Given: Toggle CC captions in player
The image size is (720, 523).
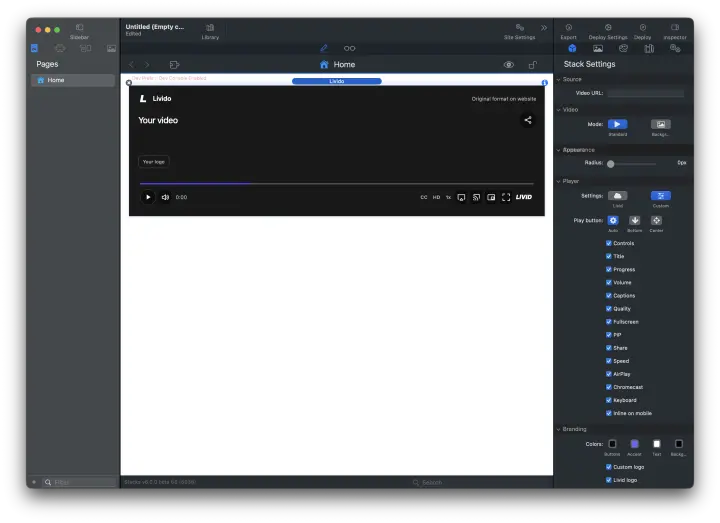Looking at the screenshot, I should pyautogui.click(x=423, y=197).
